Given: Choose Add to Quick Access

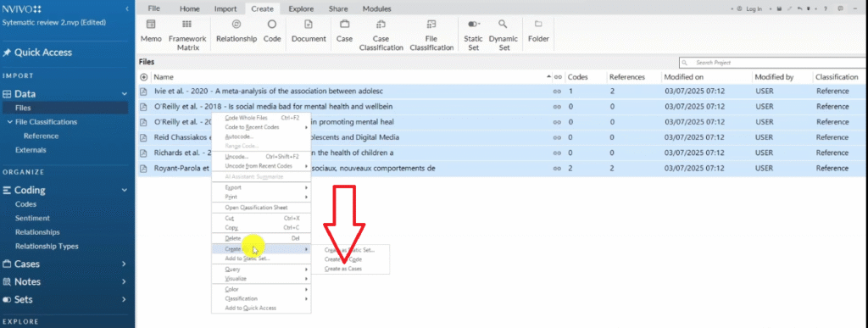Looking at the screenshot, I should coord(261,308).
